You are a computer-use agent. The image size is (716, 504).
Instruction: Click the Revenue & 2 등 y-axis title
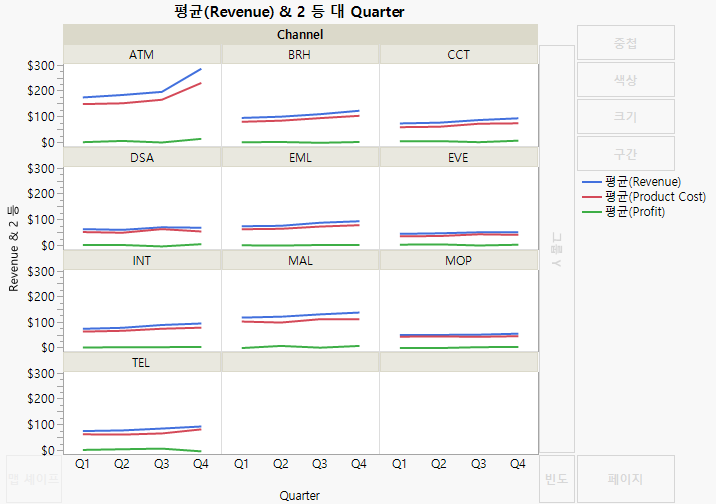click(13, 248)
